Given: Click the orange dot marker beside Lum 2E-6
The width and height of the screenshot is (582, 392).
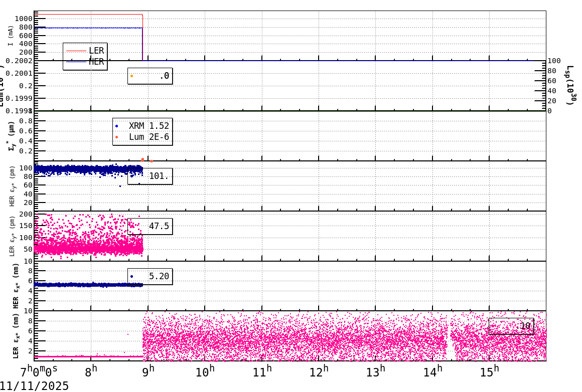Looking at the screenshot, I should [116, 137].
